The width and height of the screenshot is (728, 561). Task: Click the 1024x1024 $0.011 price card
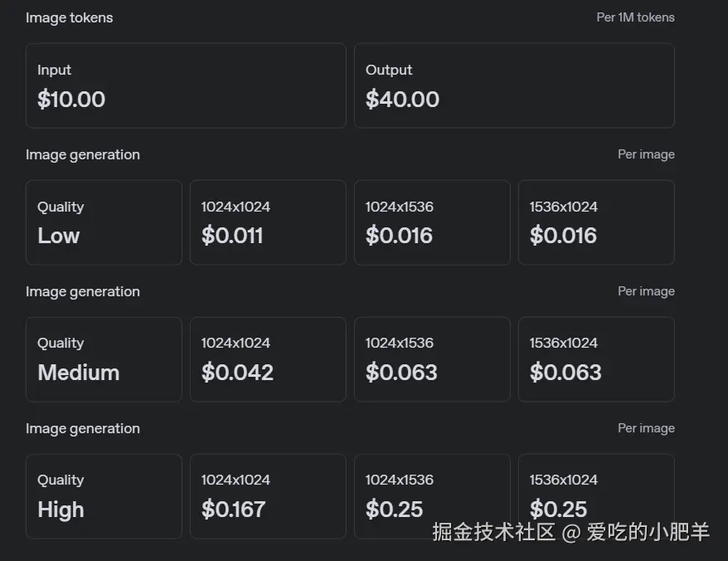(x=268, y=222)
